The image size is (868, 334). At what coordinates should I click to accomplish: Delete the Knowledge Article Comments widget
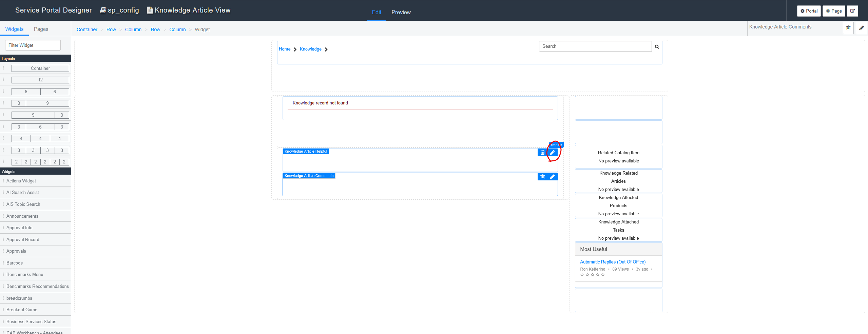pos(542,177)
